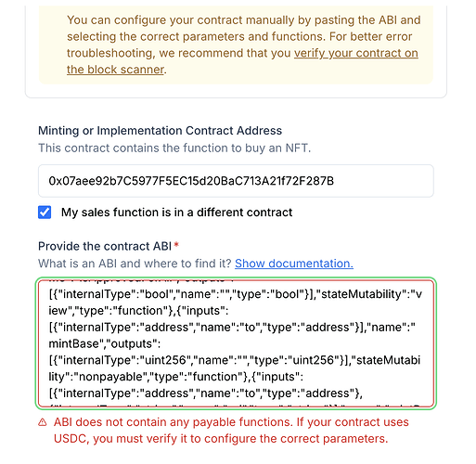Open the 'Show documentation.' link
The image size is (476, 464).
point(294,264)
